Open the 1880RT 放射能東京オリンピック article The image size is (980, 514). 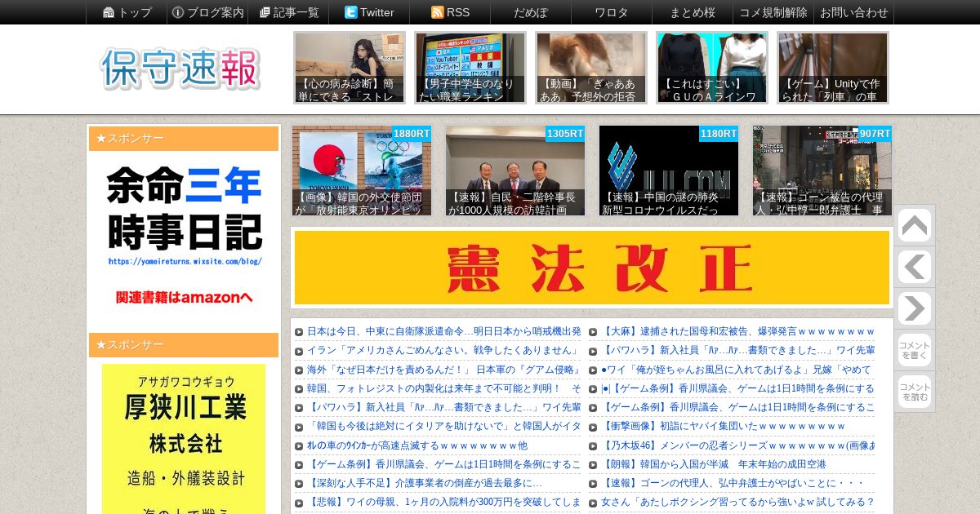pyautogui.click(x=362, y=171)
